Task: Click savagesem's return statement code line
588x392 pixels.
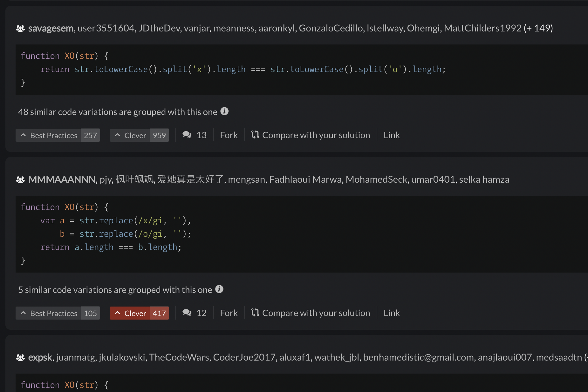Action: coord(243,69)
